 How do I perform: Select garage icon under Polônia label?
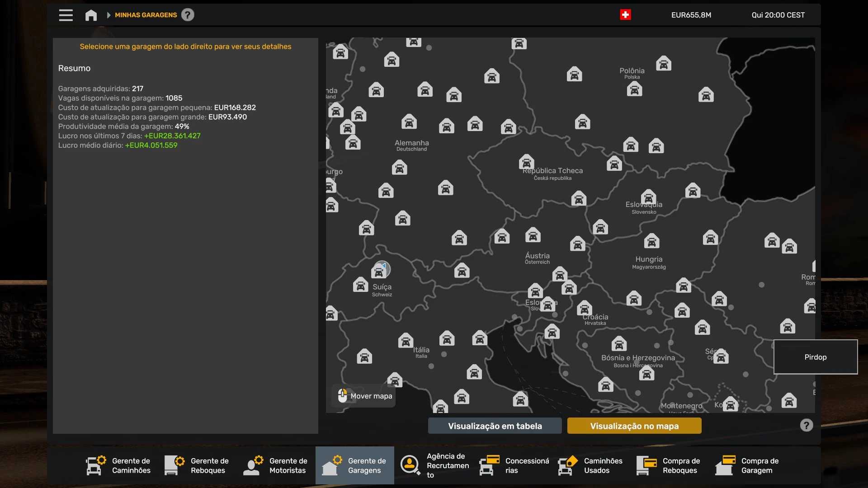pyautogui.click(x=634, y=89)
